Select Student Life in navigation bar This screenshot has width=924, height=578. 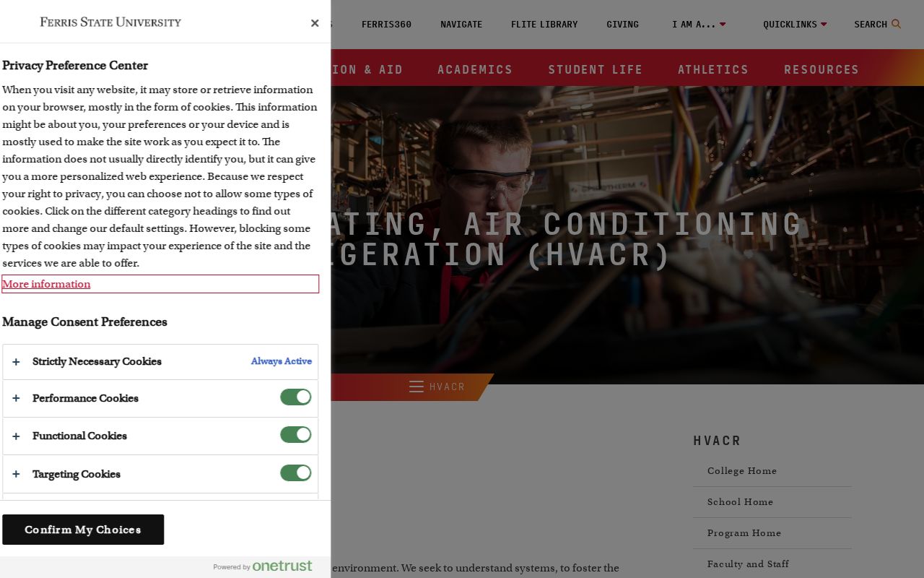[x=595, y=69]
